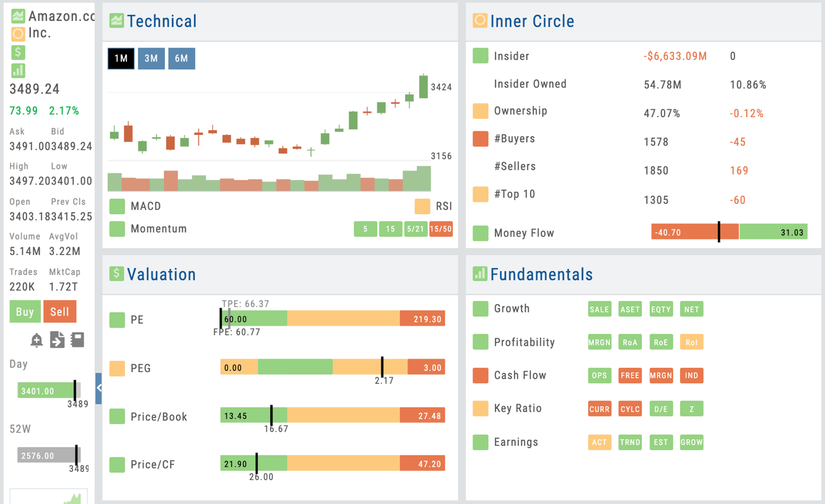Toggle the FREE cash flow chip
The height and width of the screenshot is (504, 825).
(630, 375)
